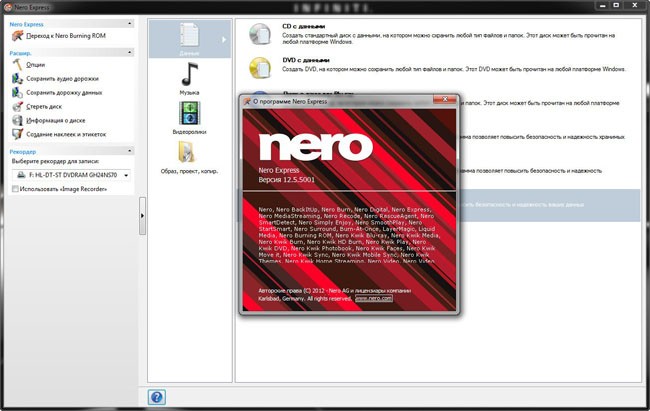
Task: Click the Nero Express title bar app icon
Action: pyautogui.click(x=7, y=7)
